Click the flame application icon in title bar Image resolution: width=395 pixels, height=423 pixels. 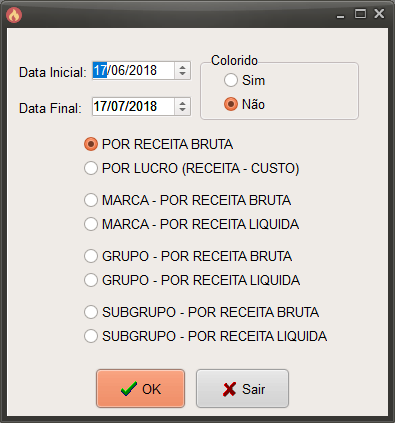pyautogui.click(x=14, y=15)
